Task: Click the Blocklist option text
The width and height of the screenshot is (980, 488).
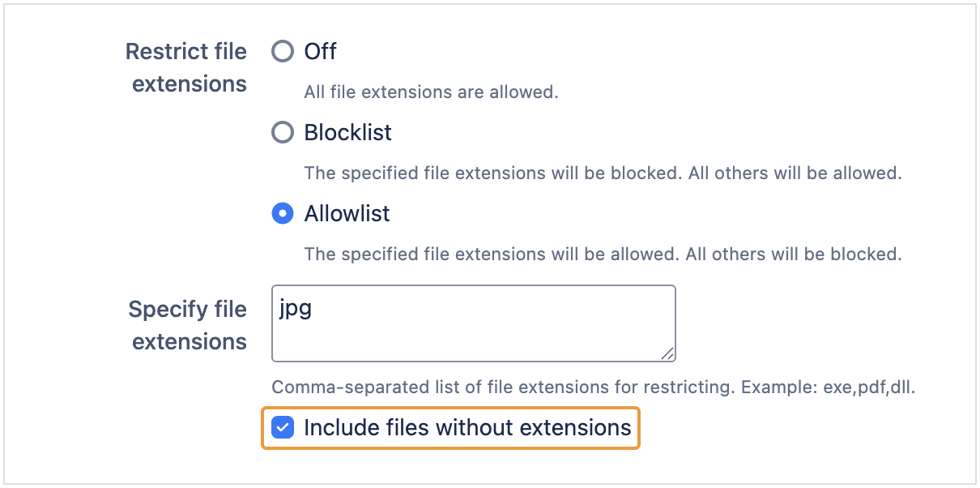Action: (x=347, y=132)
